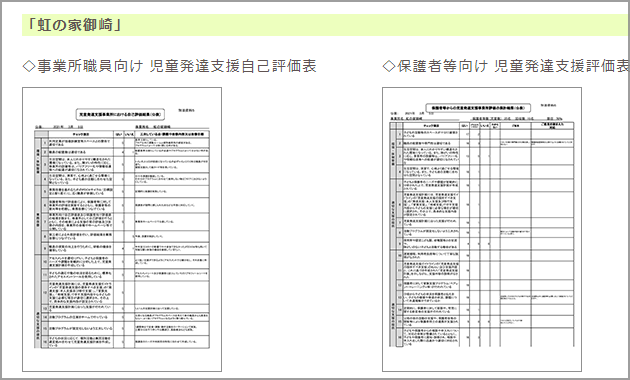
Task: Click the table header row in right document
Action: click(482, 126)
